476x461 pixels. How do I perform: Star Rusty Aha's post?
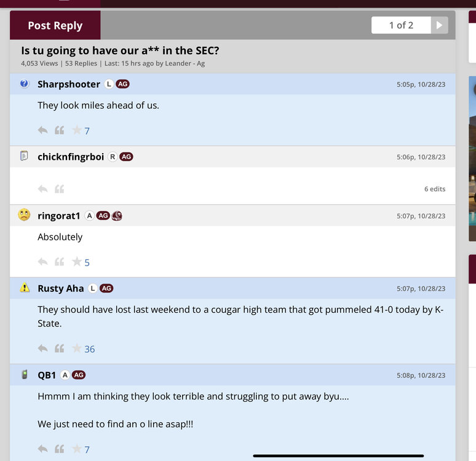(77, 349)
